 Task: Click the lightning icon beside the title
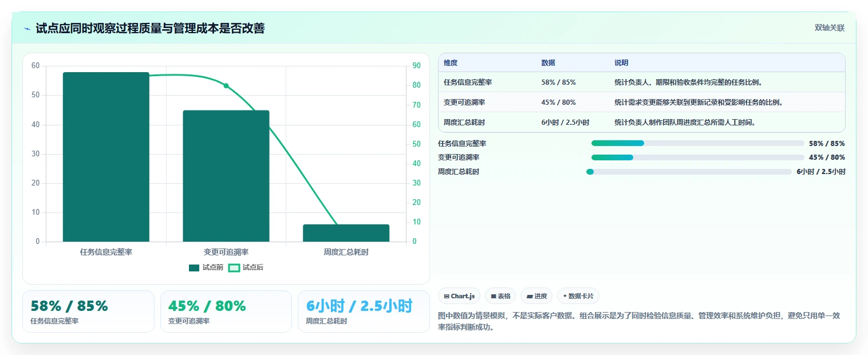(27, 29)
